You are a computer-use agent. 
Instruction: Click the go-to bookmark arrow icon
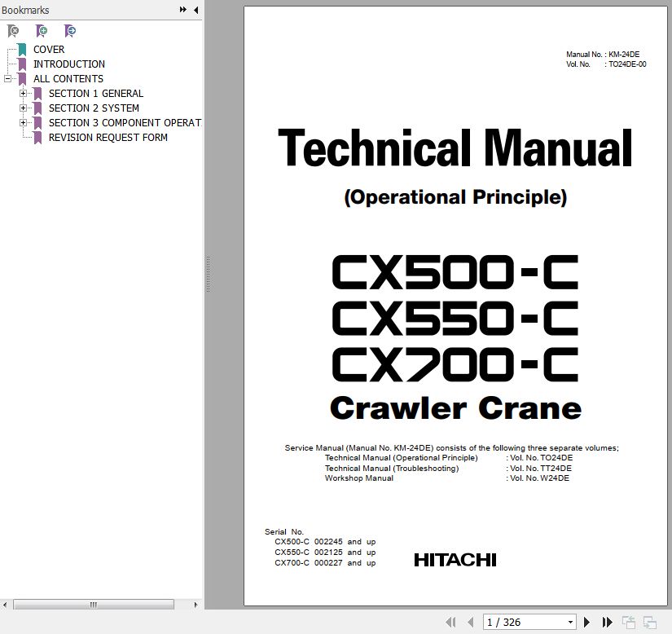click(x=71, y=31)
